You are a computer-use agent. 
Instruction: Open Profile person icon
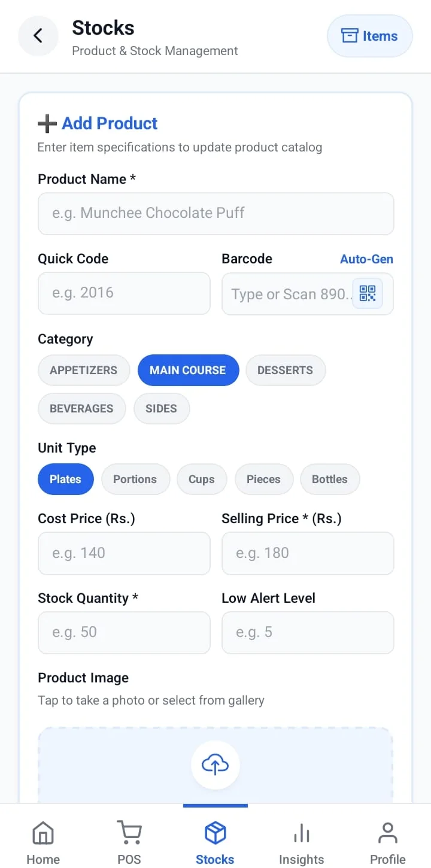388,833
